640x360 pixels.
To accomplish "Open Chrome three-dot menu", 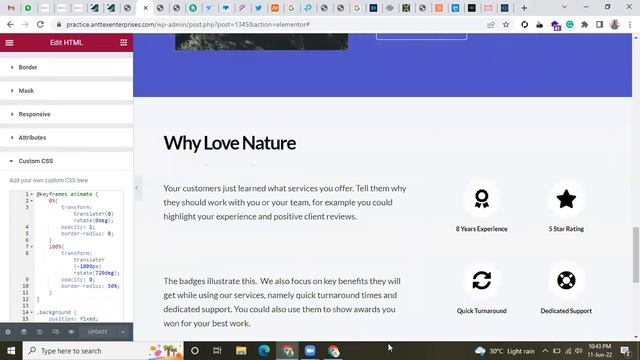I will (x=630, y=24).
